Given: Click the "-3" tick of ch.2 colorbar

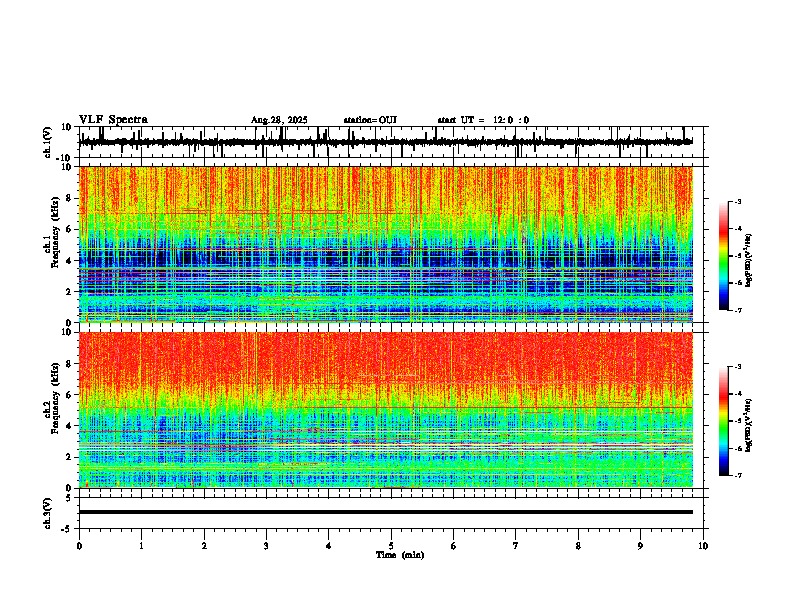Looking at the screenshot, I should point(738,367).
